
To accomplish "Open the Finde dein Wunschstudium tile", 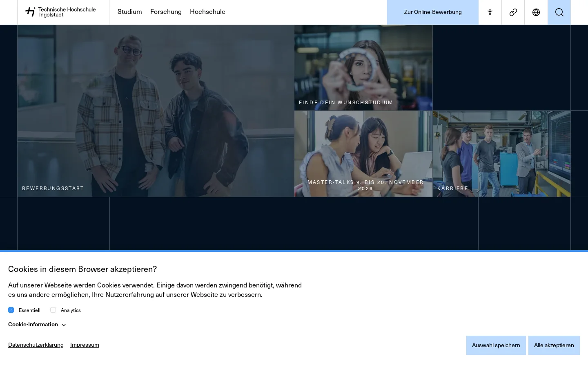I will click(x=363, y=68).
